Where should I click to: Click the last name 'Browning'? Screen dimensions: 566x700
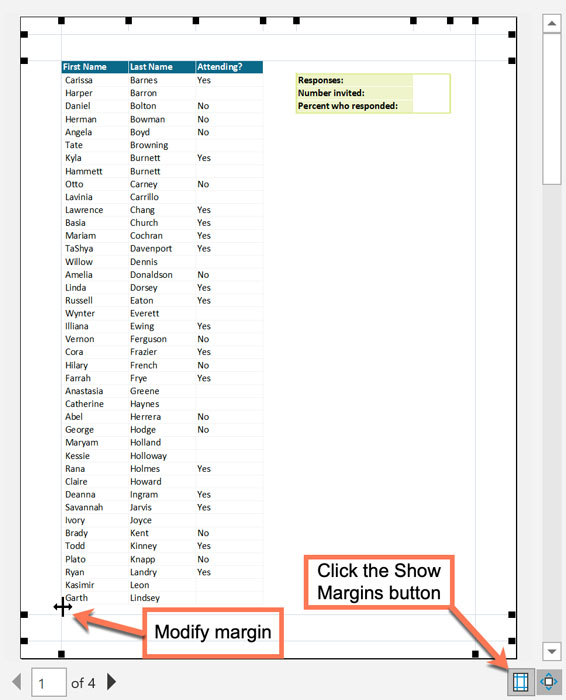(x=149, y=145)
